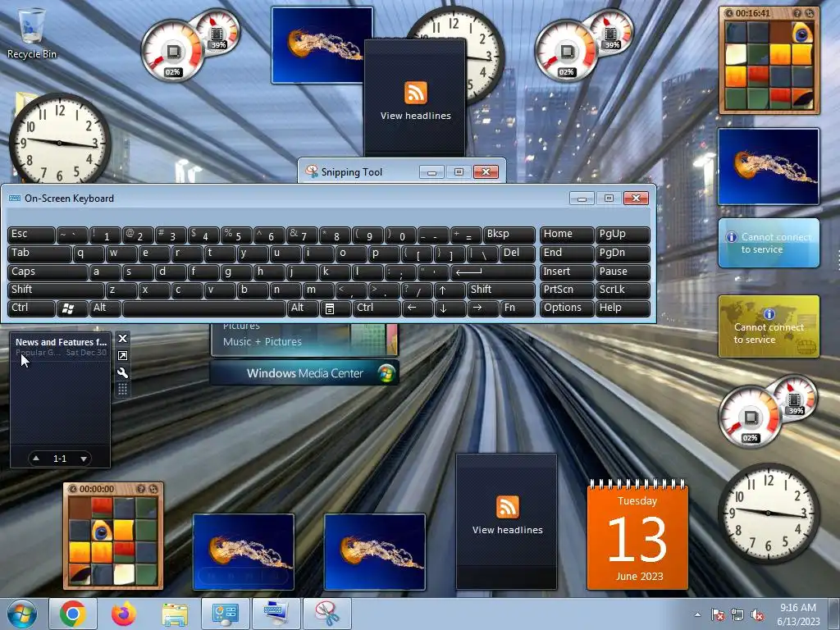
Task: Click the Del key
Action: (x=518, y=253)
